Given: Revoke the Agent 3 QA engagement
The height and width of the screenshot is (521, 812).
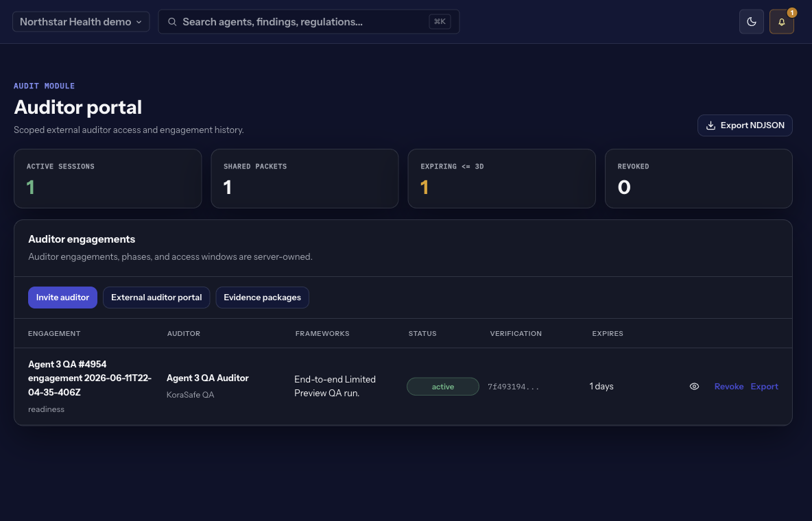Looking at the screenshot, I should click(x=728, y=387).
